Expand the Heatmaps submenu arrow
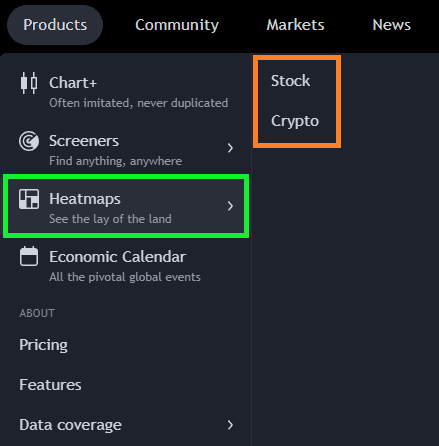 (x=230, y=206)
